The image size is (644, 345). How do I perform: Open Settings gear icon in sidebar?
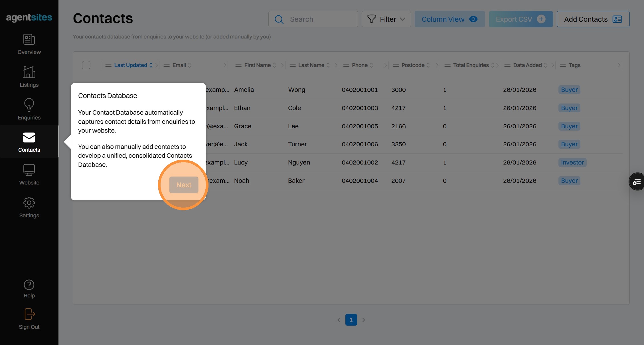pyautogui.click(x=29, y=203)
